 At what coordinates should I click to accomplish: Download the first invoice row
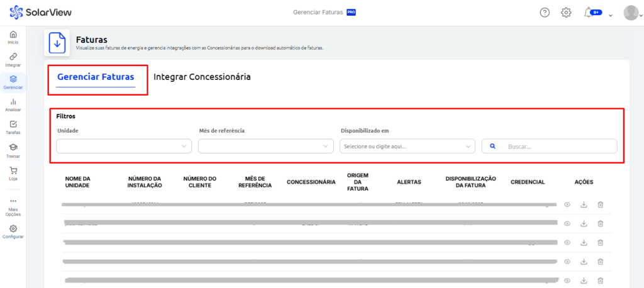[584, 205]
